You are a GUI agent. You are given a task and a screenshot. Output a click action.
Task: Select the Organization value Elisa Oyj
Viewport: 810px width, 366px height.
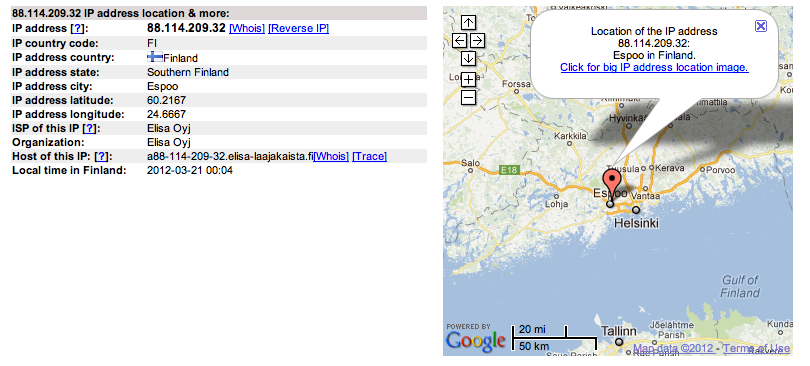(x=169, y=142)
